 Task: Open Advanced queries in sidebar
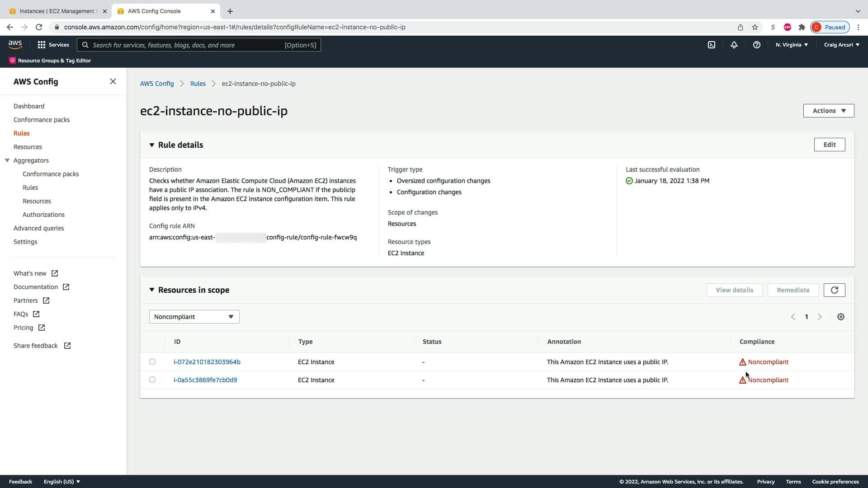tap(38, 228)
